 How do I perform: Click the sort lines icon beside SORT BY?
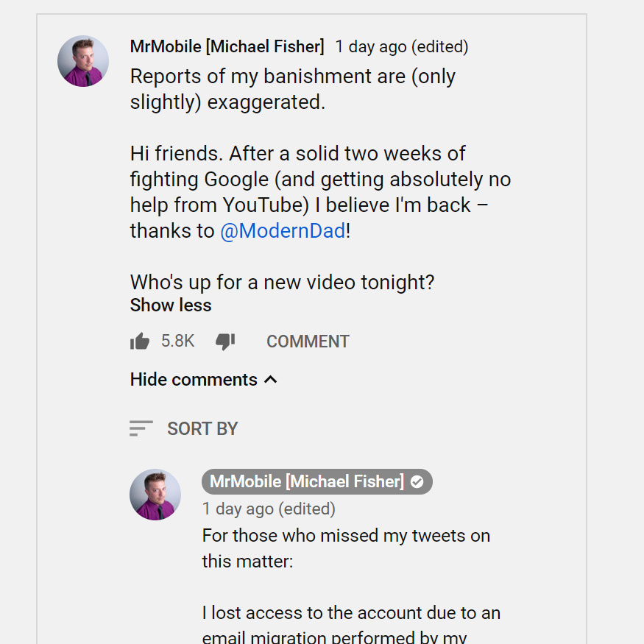point(141,428)
